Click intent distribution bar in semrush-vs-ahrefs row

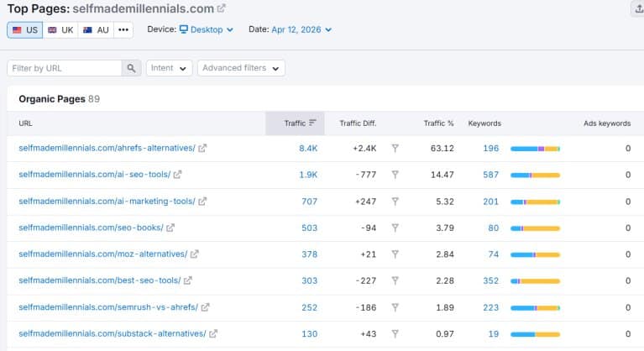pos(535,308)
